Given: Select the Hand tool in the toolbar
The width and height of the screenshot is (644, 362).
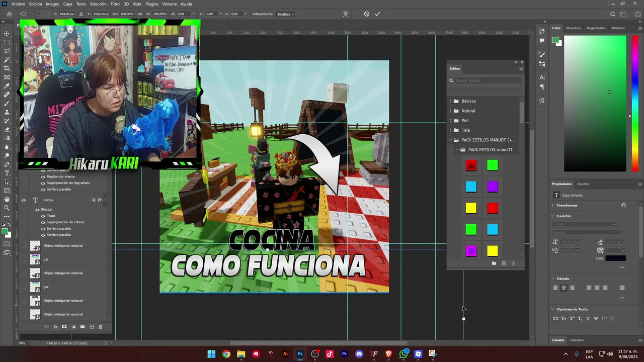Looking at the screenshot, I should pos(7,199).
